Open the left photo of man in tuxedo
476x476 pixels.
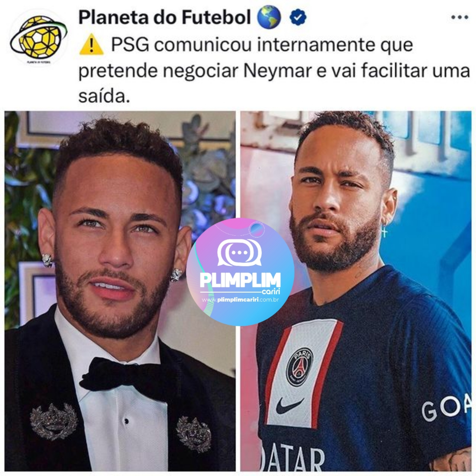point(120,291)
